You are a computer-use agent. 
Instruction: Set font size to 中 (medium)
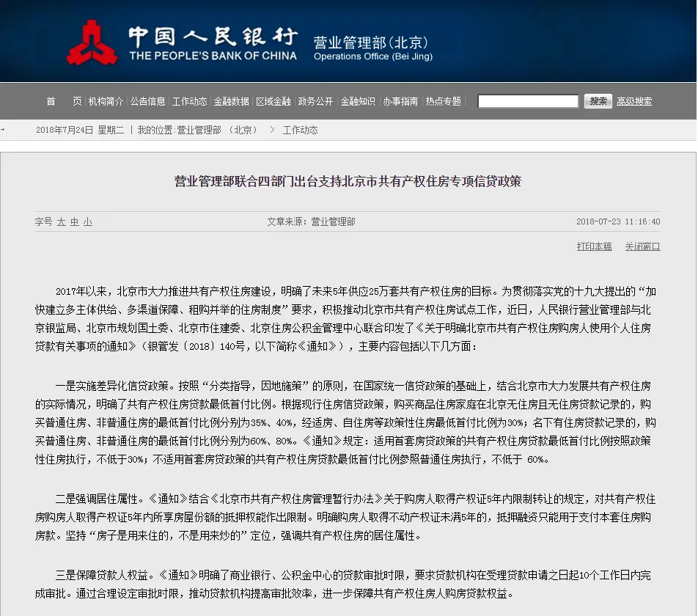pos(74,221)
